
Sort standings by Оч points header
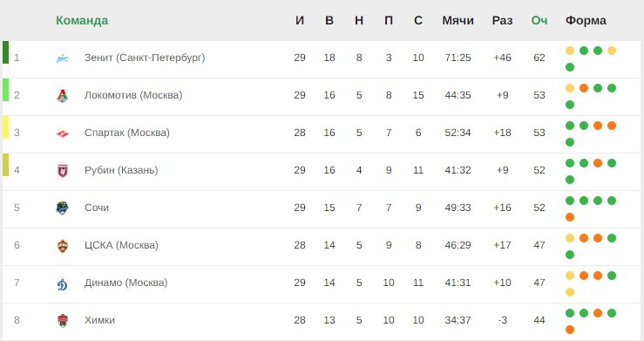(x=539, y=21)
